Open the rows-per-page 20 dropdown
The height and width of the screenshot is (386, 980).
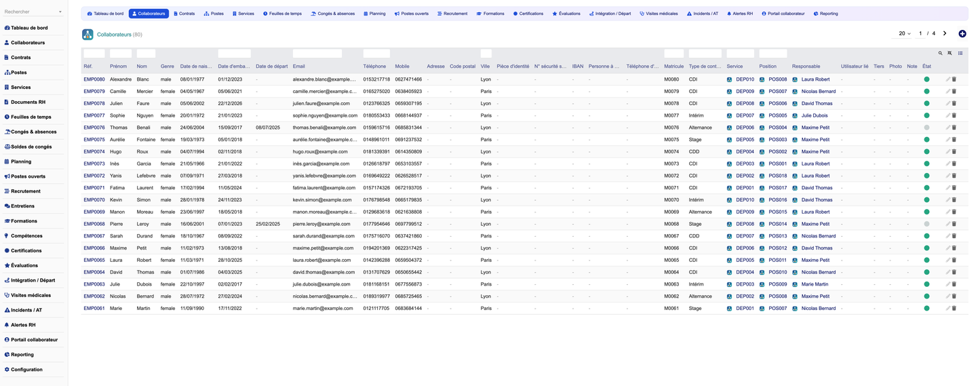pos(904,33)
